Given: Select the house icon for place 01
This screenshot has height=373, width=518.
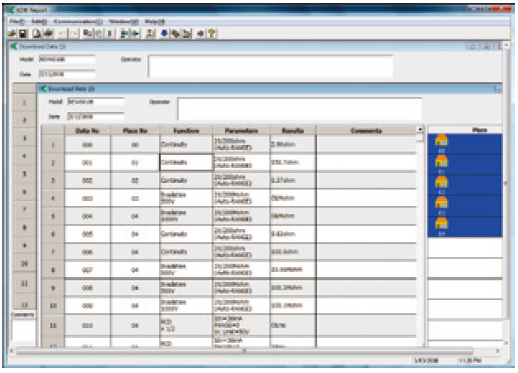Looking at the screenshot, I should point(441,162).
